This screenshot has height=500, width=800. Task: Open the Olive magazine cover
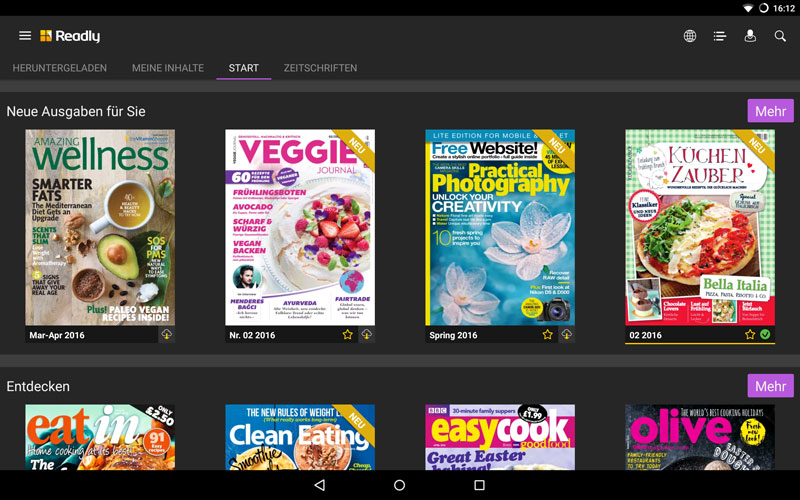pyautogui.click(x=700, y=437)
